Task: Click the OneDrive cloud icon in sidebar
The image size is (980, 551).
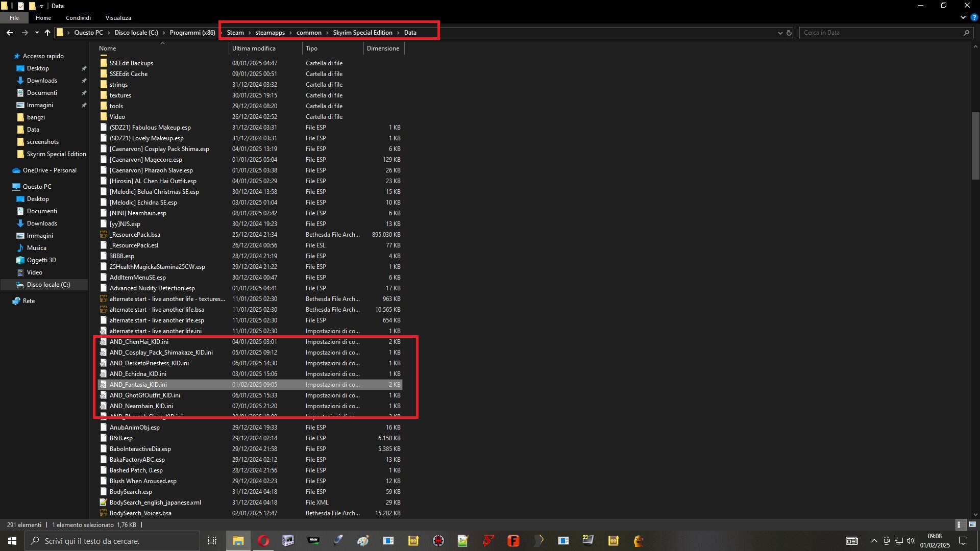Action: point(16,170)
